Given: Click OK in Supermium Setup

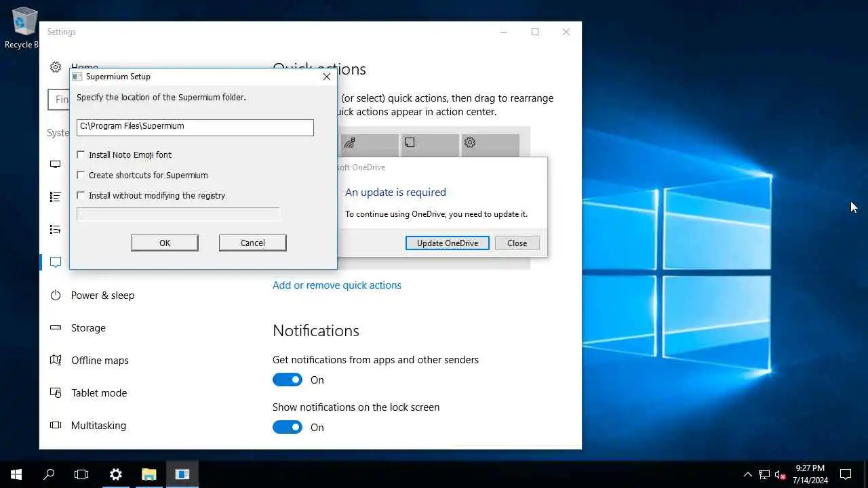Looking at the screenshot, I should (x=165, y=243).
